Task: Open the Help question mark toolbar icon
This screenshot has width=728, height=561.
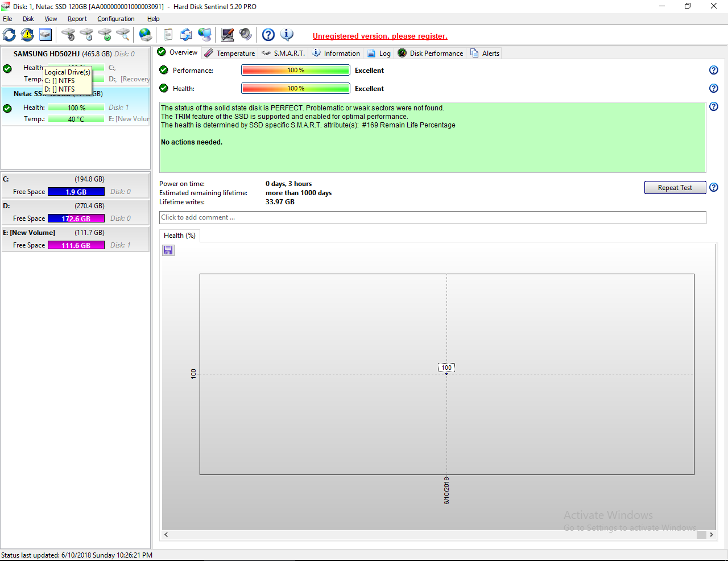Action: coord(268,35)
